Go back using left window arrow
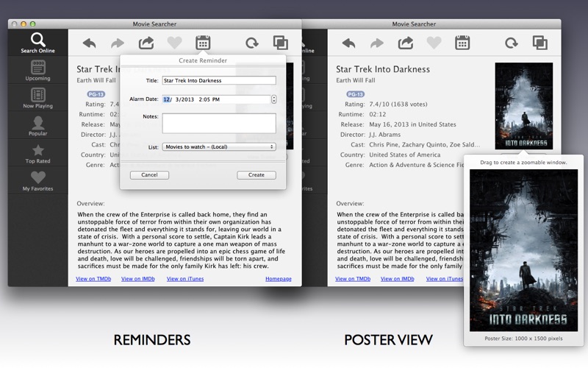The height and width of the screenshot is (368, 588). pyautogui.click(x=89, y=43)
